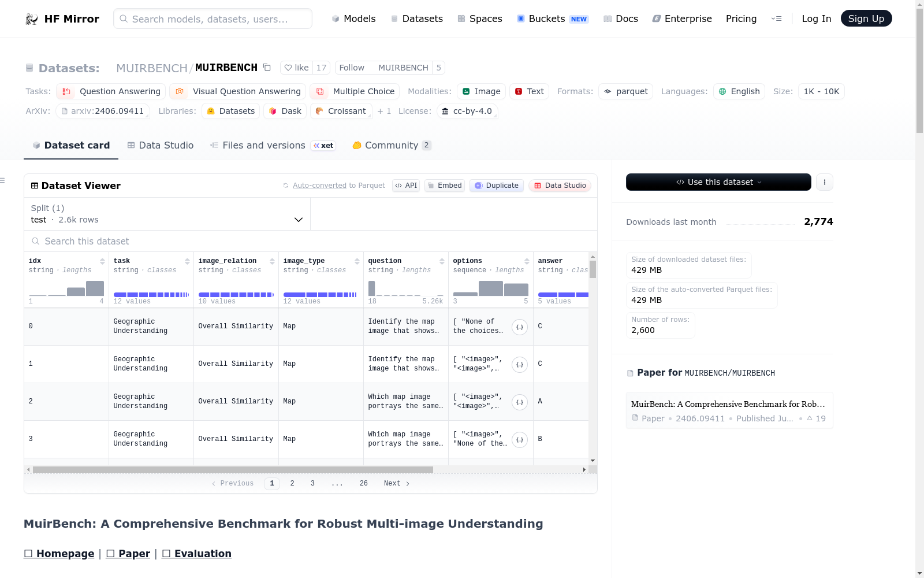Image resolution: width=924 pixels, height=578 pixels.
Task: Open the arxiv:2406.09411 tag
Action: tap(103, 111)
